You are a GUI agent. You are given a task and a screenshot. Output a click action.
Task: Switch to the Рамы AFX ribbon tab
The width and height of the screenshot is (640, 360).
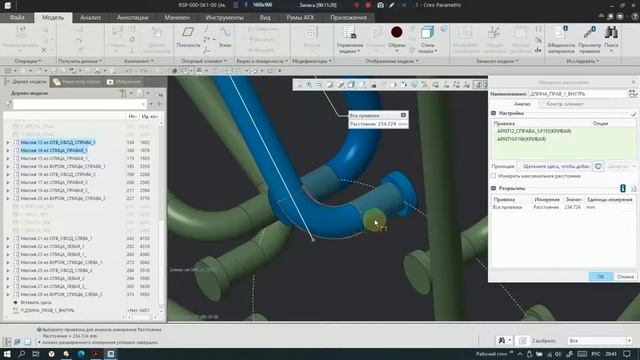tap(300, 18)
